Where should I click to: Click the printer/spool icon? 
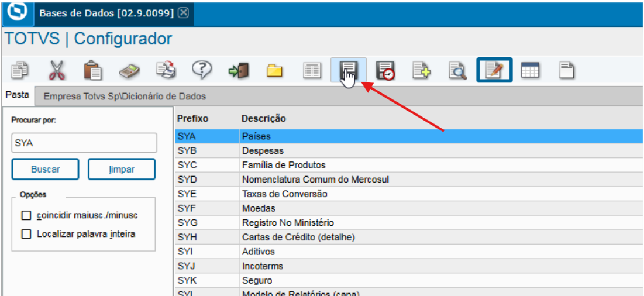pos(166,70)
